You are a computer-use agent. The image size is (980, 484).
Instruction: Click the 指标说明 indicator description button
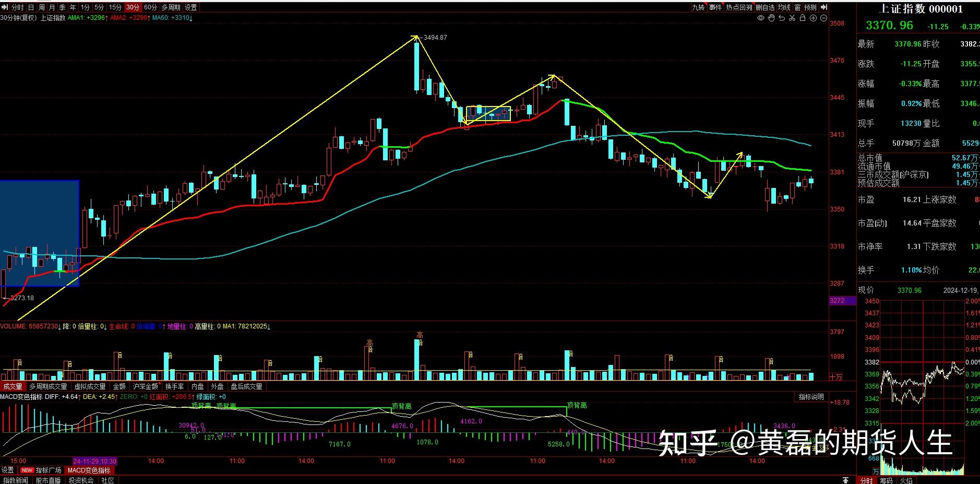pos(811,397)
